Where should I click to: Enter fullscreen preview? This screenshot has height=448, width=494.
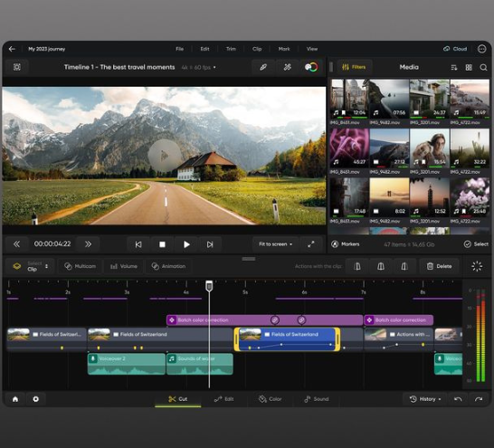coord(311,244)
